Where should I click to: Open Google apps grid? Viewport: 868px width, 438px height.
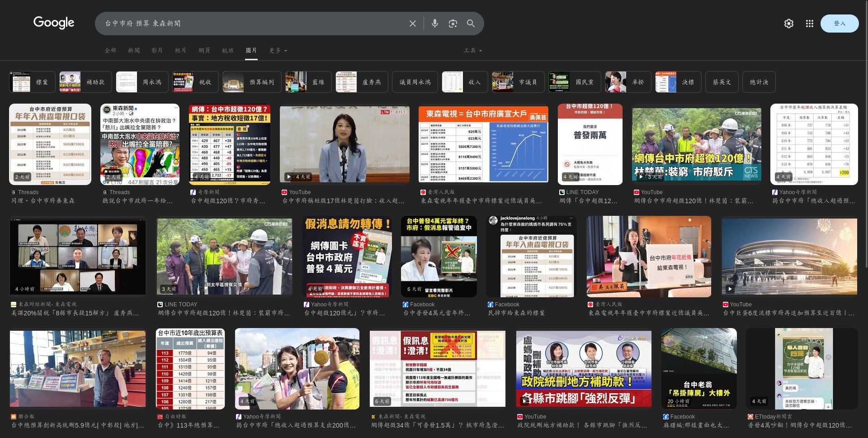coord(809,24)
